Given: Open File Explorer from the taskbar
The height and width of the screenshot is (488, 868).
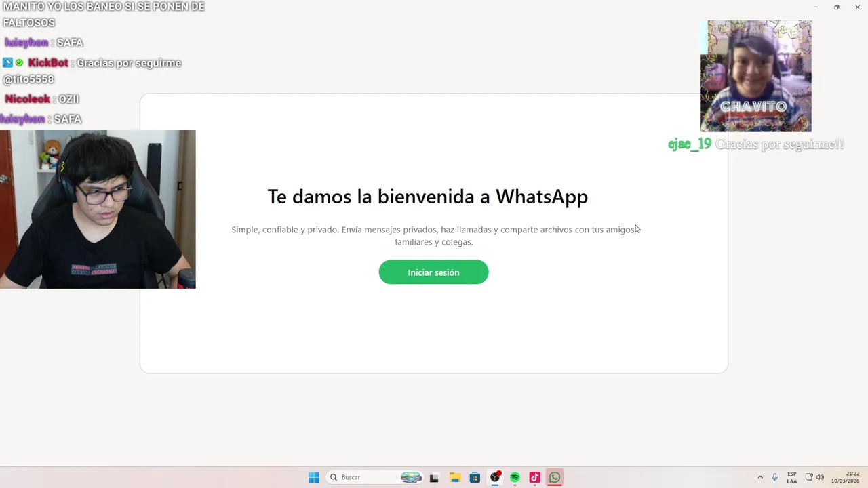Looking at the screenshot, I should coord(454,477).
